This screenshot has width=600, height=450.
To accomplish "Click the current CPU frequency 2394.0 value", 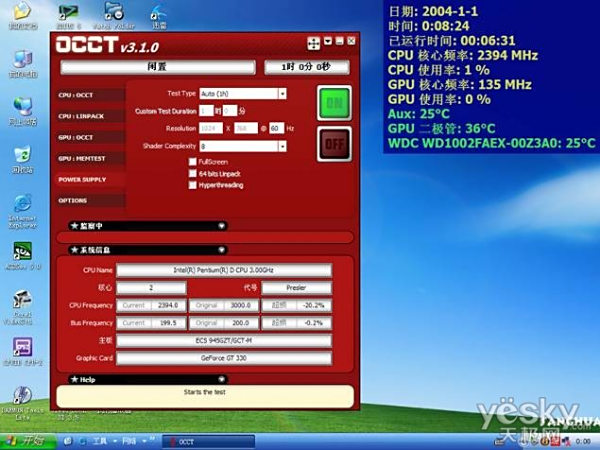I will point(168,305).
